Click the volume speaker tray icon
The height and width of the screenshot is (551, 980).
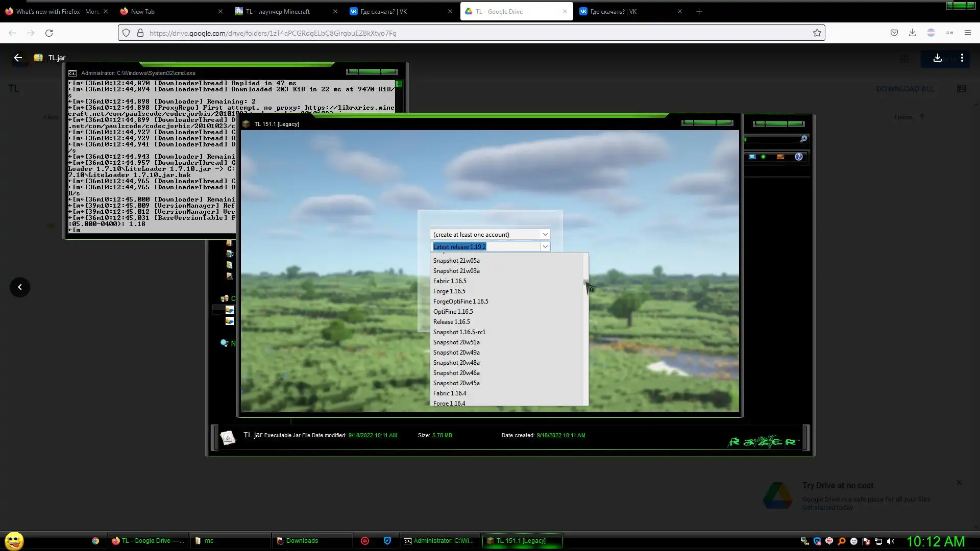click(x=891, y=541)
